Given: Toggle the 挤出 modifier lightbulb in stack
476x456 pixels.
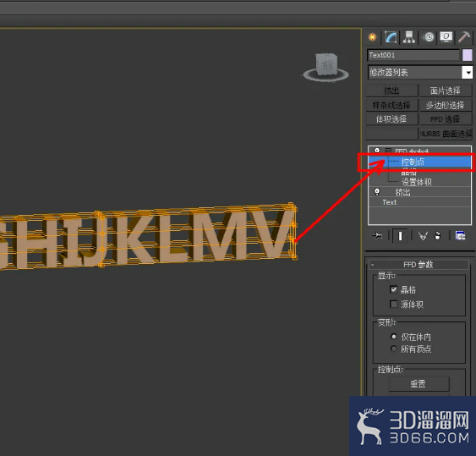Looking at the screenshot, I should point(377,192).
